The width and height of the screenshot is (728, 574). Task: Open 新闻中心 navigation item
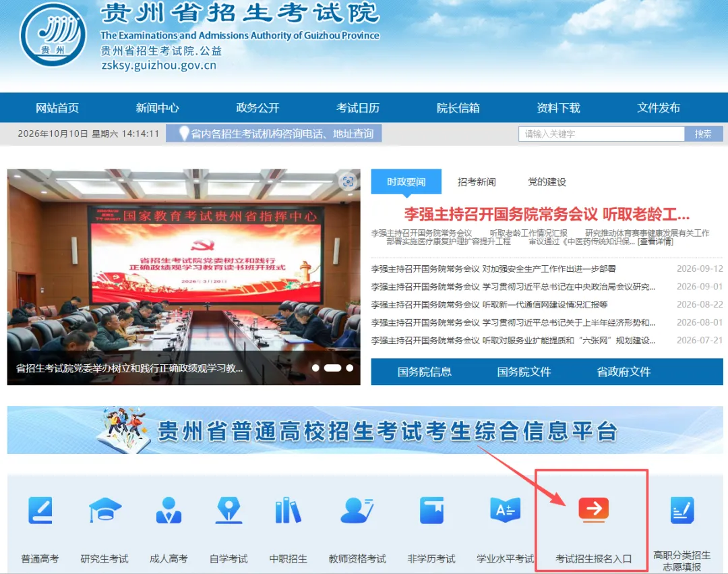(157, 108)
